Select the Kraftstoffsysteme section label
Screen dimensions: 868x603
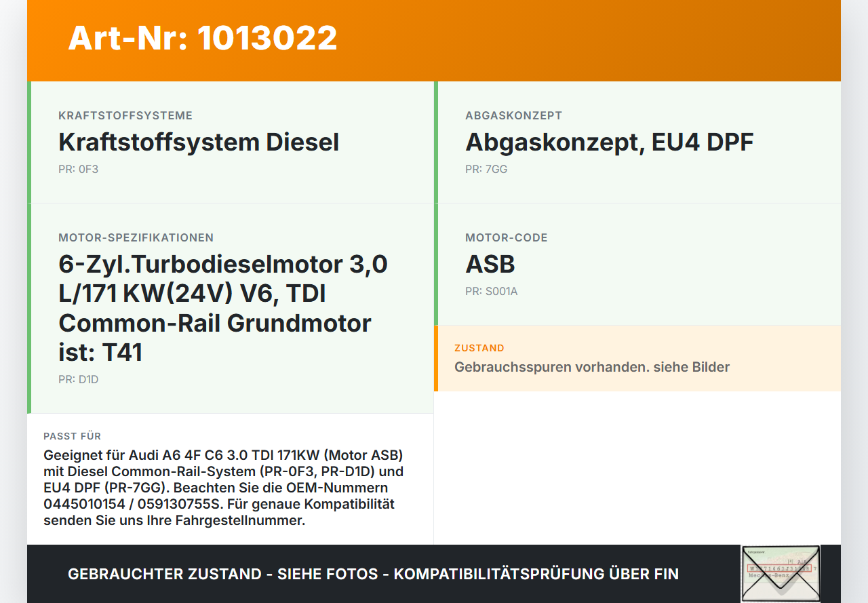[x=125, y=115]
